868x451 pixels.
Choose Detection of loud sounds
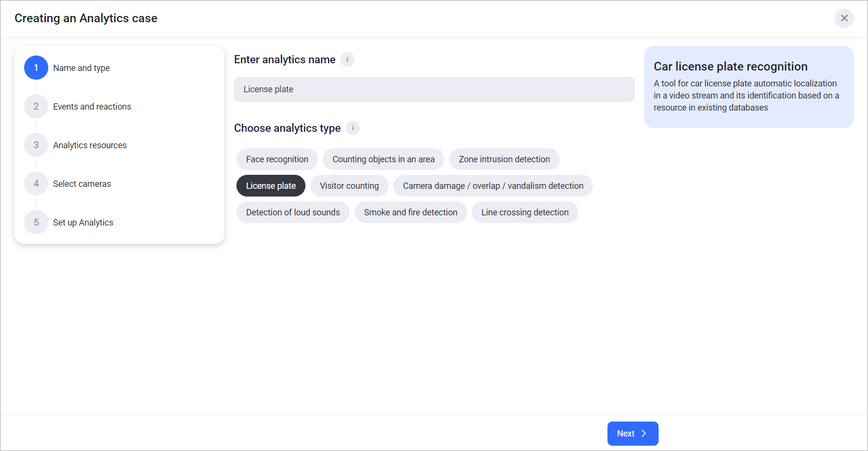pos(293,212)
